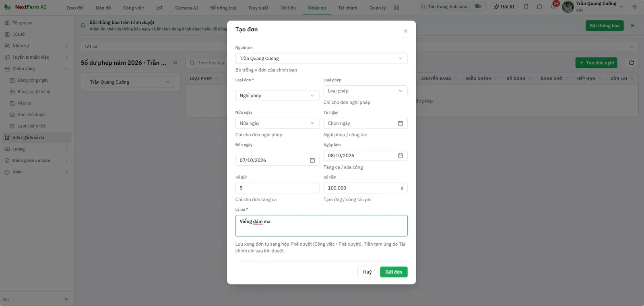This screenshot has width=644, height=306.
Task: Click the Tạo đơn nghỉ button
Action: tap(597, 63)
